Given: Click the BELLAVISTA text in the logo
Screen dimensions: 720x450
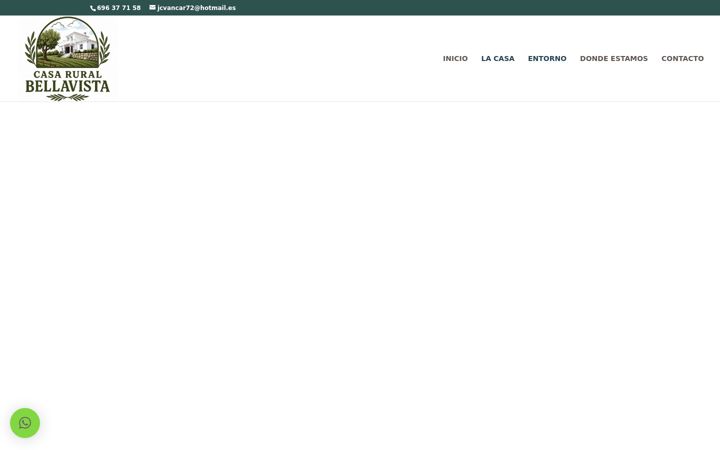Looking at the screenshot, I should tap(68, 86).
